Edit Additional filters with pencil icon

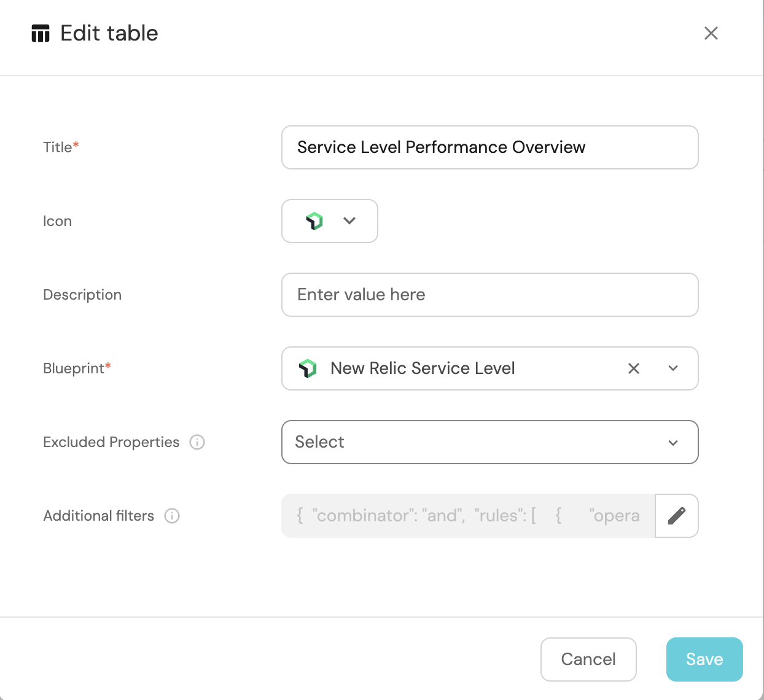(676, 516)
